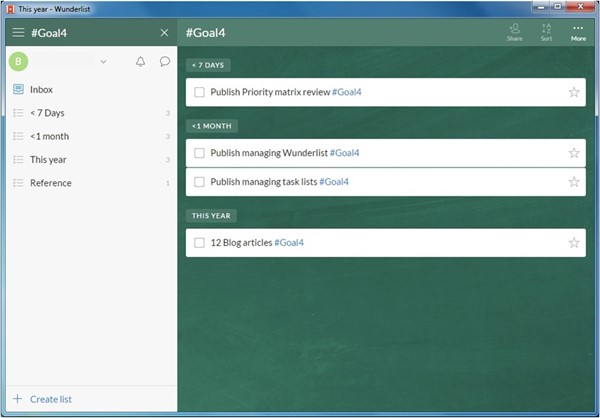Star the 'Publish managing Wunderlist' task

(574, 153)
